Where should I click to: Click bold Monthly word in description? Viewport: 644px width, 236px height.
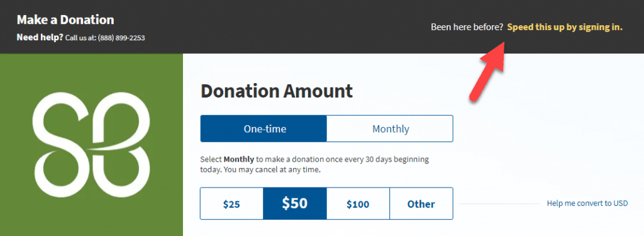238,159
